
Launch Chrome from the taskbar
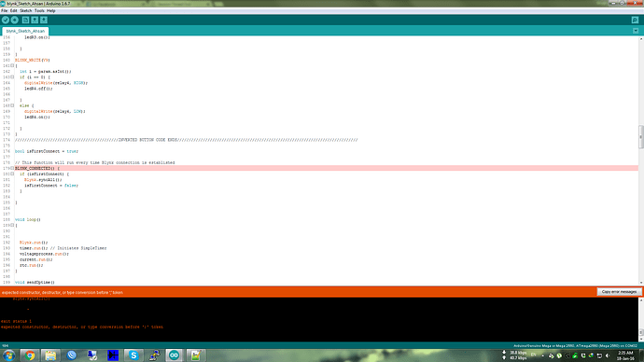coord(30,355)
